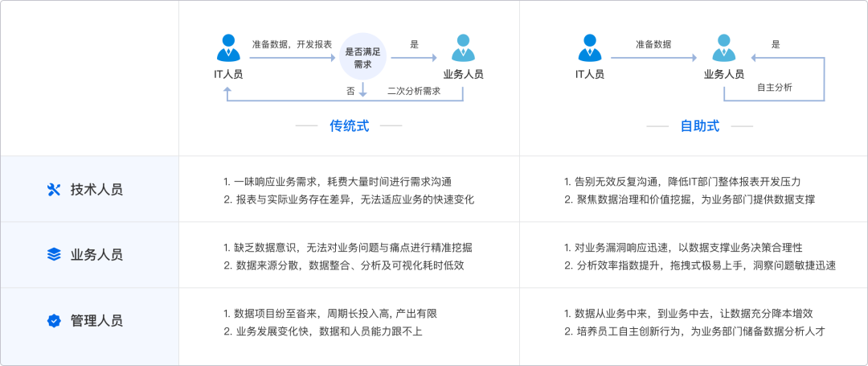Click the wrench tools icon beside 技术人员
Viewport: 868px width, 366px height.
coord(54,189)
